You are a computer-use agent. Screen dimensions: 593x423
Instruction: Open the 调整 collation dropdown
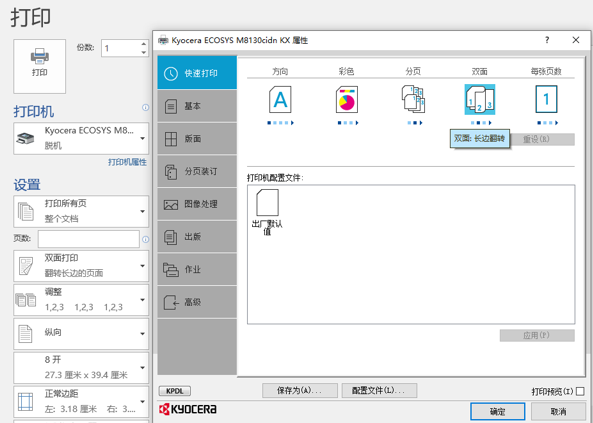coord(81,300)
